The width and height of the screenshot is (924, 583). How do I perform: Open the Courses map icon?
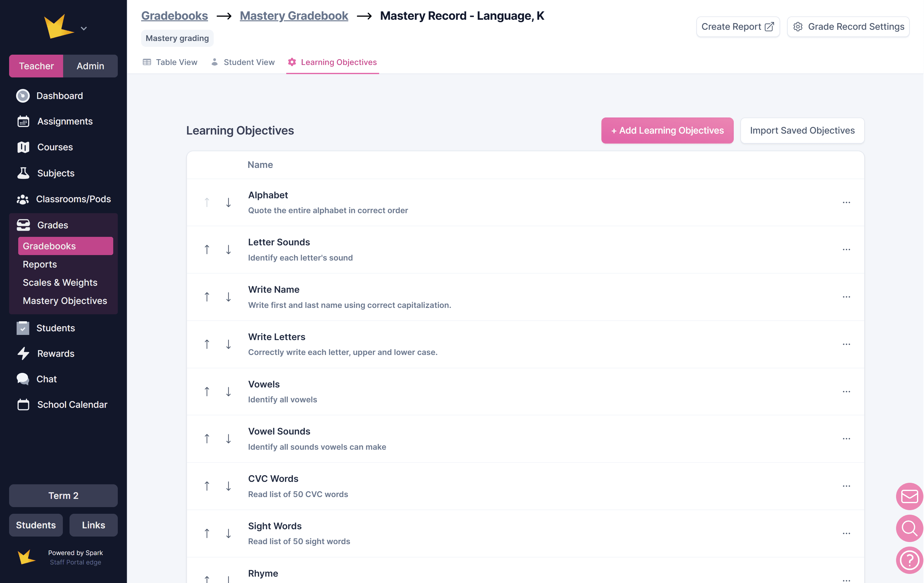pyautogui.click(x=23, y=147)
